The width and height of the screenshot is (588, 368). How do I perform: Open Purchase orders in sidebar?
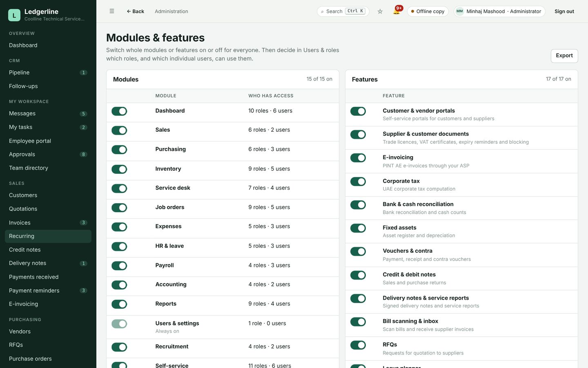(48, 359)
